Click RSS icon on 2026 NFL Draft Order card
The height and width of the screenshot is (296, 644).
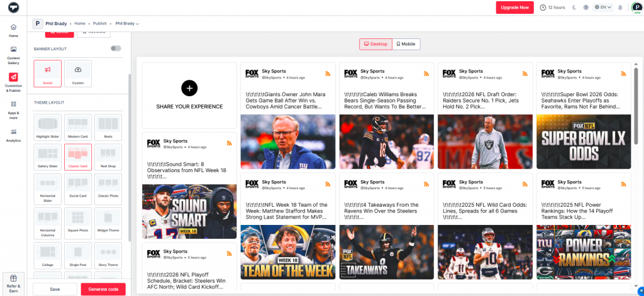click(525, 74)
